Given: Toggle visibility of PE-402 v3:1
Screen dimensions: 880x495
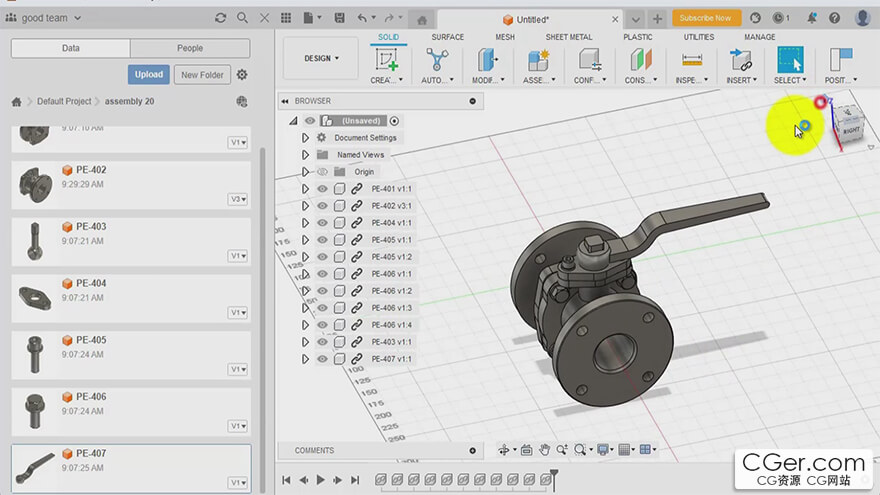Looking at the screenshot, I should click(322, 205).
